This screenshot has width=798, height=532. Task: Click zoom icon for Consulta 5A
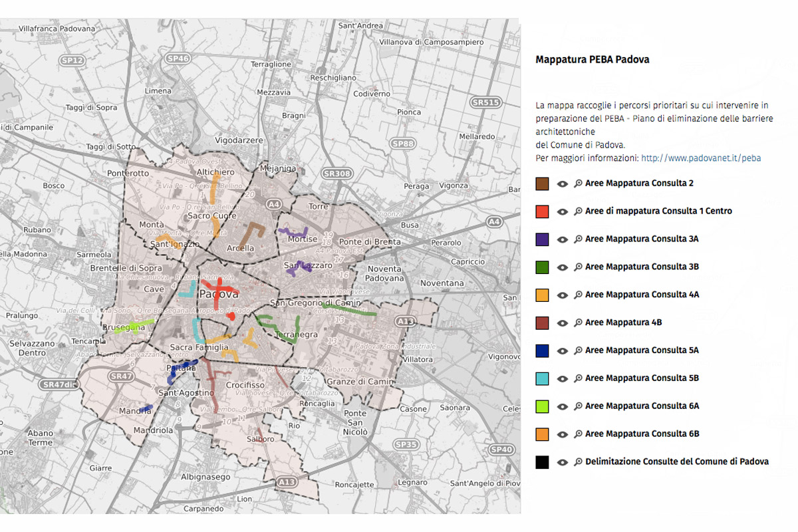pos(578,350)
